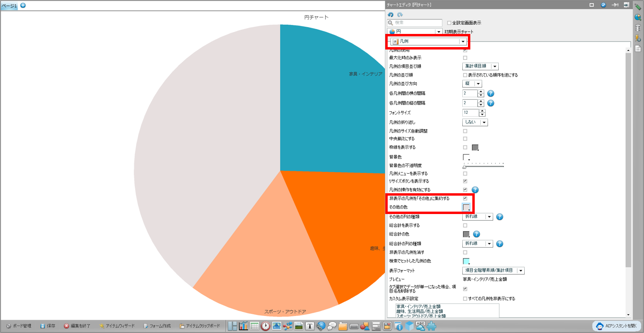
Task: Insert the map item
Action: click(x=276, y=326)
